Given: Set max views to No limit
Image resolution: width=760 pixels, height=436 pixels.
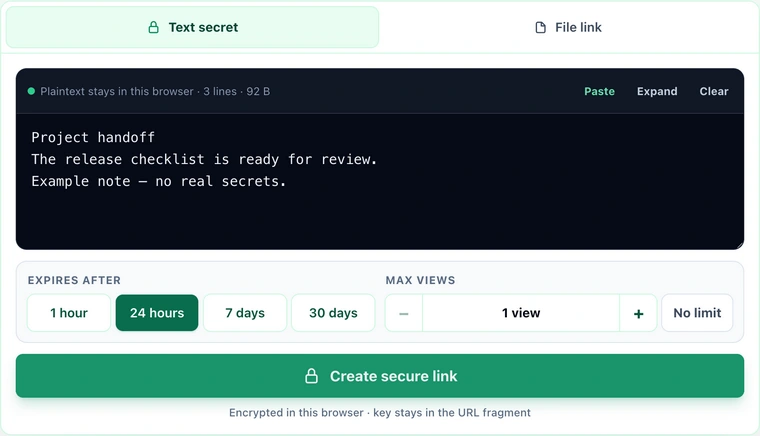Looking at the screenshot, I should (697, 313).
